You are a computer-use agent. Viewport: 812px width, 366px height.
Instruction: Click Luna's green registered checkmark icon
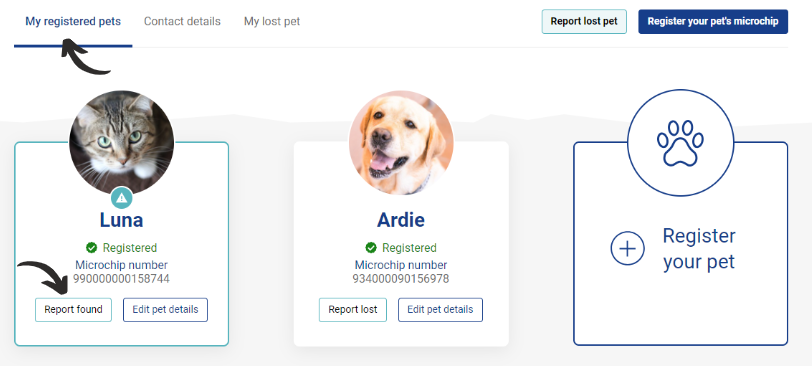[x=92, y=247]
